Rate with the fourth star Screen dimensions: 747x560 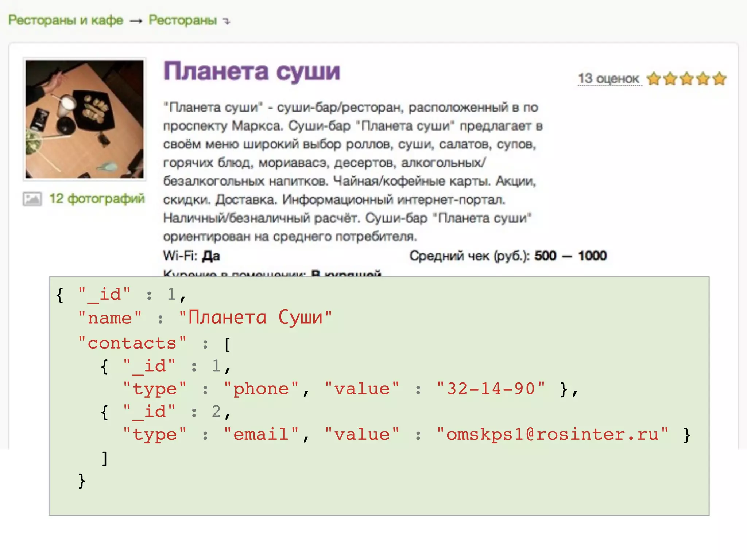pyautogui.click(x=703, y=78)
